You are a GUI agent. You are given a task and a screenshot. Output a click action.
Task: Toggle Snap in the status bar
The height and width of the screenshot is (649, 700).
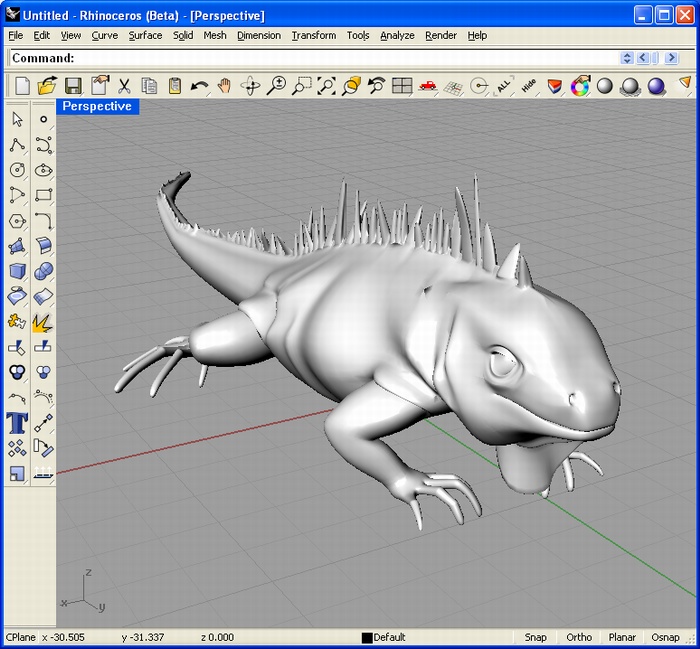[x=536, y=637]
